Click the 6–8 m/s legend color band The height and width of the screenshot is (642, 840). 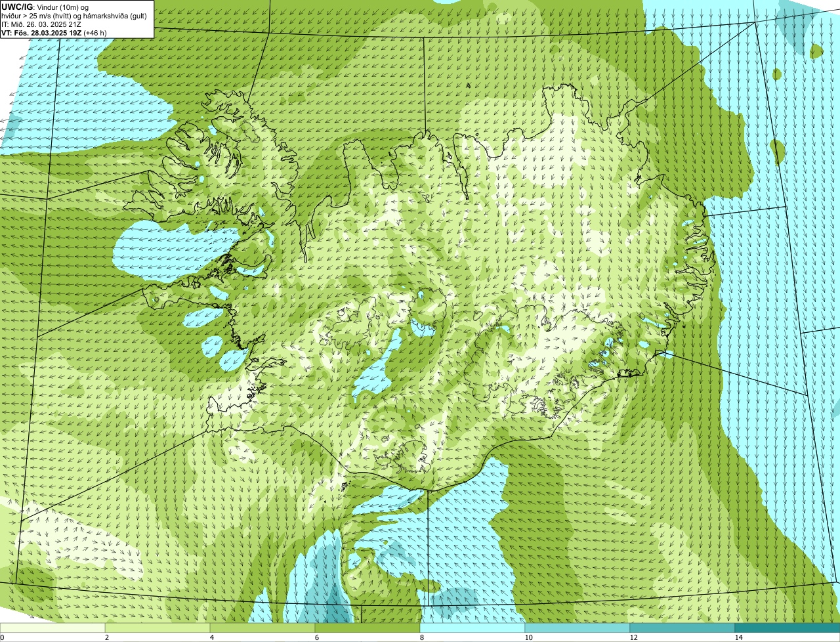click(x=367, y=628)
